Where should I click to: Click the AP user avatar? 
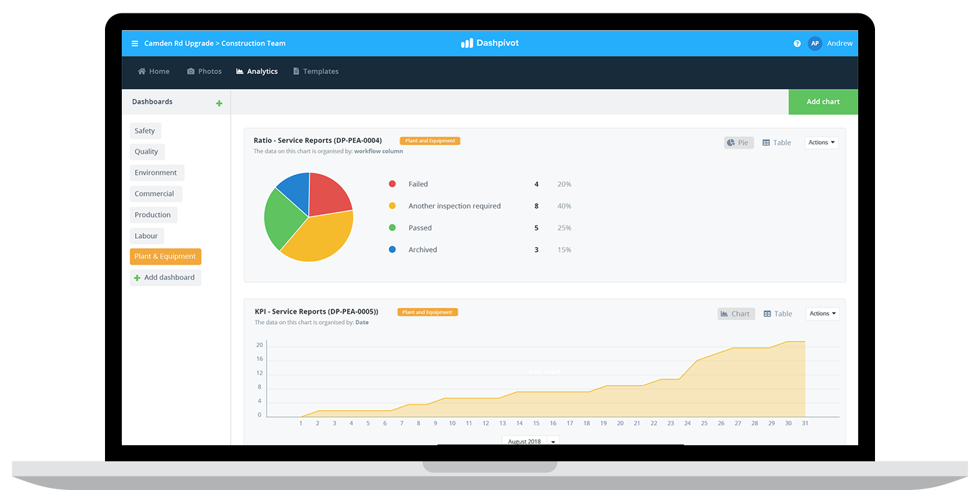click(x=815, y=43)
